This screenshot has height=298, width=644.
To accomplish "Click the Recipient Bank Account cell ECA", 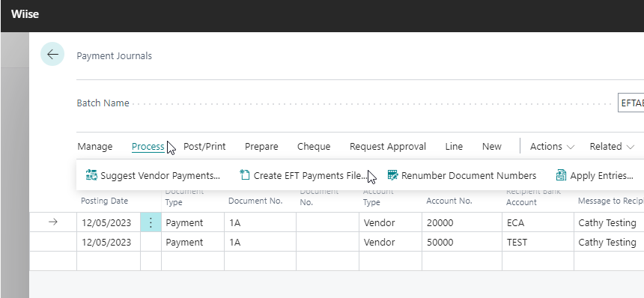I will coord(538,222).
